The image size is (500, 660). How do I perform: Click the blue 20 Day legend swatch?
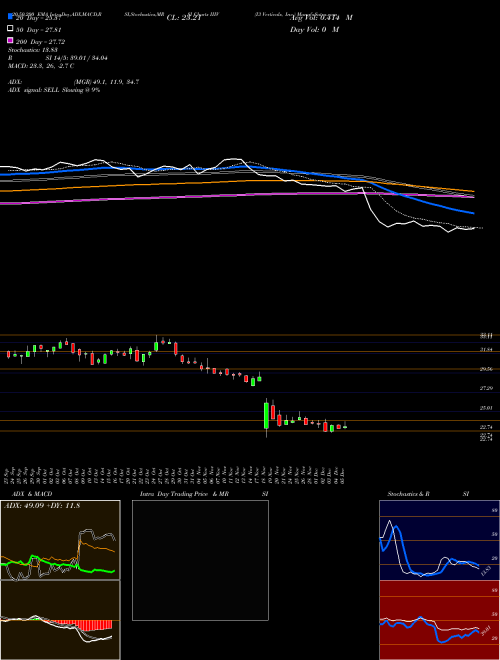pos(10,17)
